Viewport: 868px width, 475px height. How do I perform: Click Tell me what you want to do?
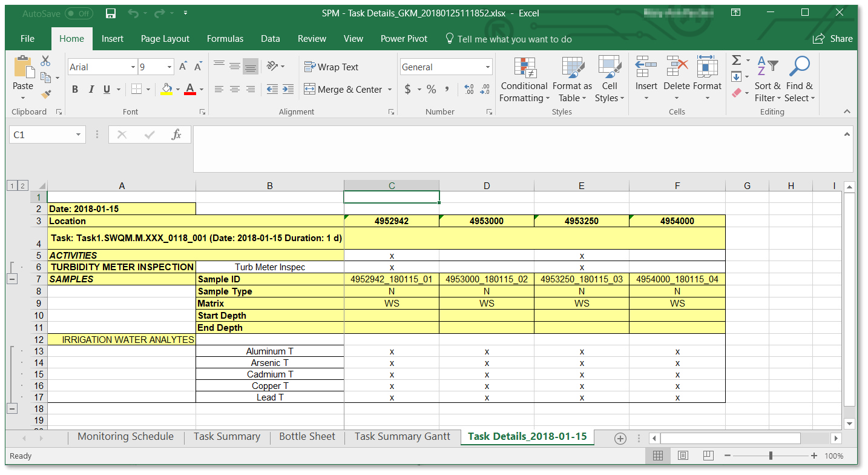point(508,39)
